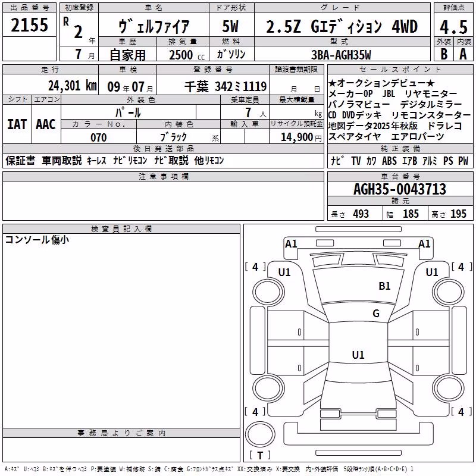Image resolution: width=476 pixels, height=476 pixels.
Task: Click パノラマビュー デジタルミラー line
Action: coord(395,105)
